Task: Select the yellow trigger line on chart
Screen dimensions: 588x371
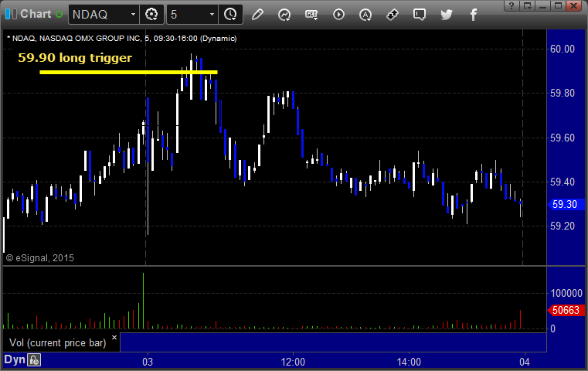Action: point(128,72)
